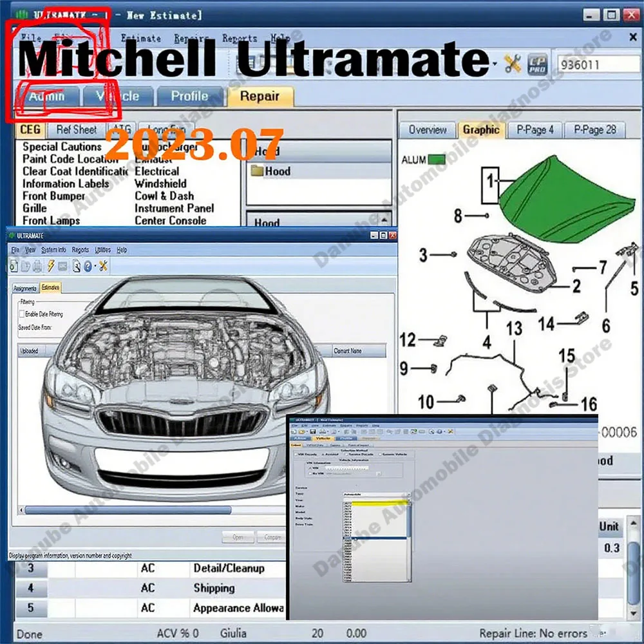This screenshot has width=644, height=644.
Task: Open Type dropdown showing Automobile in inset window
Action: [x=409, y=494]
